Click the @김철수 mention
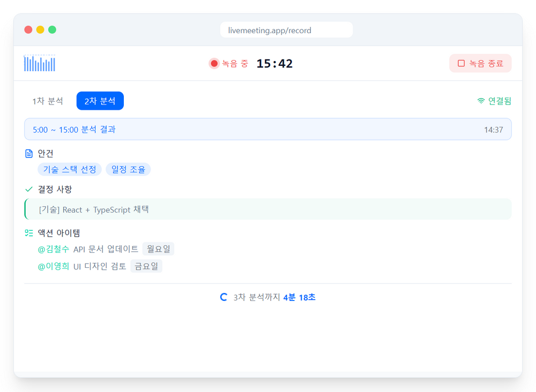The height and width of the screenshot is (392, 536). (x=54, y=249)
